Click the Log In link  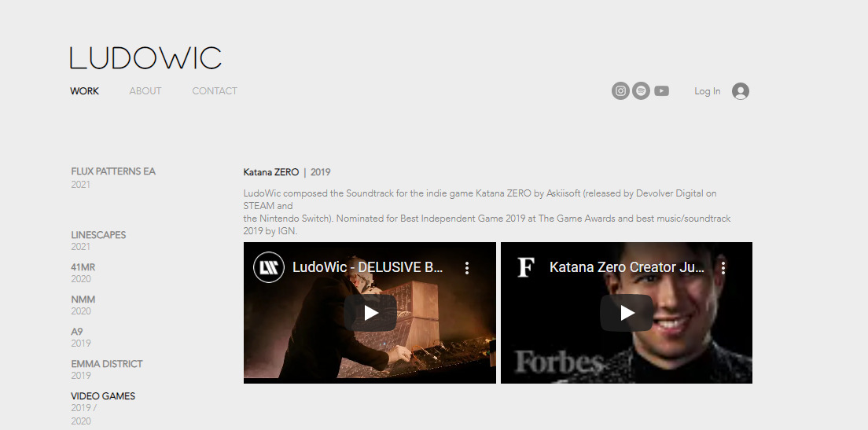707,91
